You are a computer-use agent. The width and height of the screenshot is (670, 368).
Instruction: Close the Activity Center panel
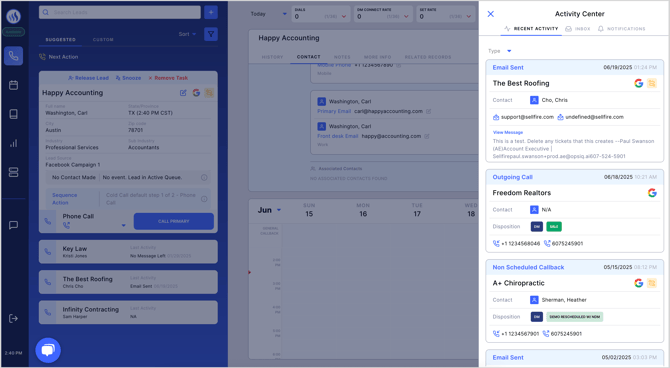[x=491, y=14]
